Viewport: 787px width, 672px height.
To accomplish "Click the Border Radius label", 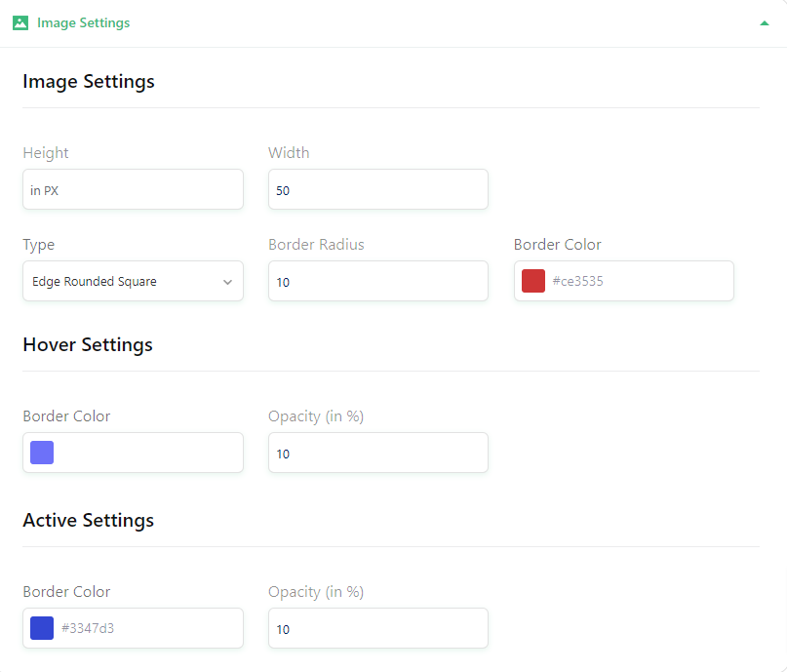I will [x=316, y=245].
